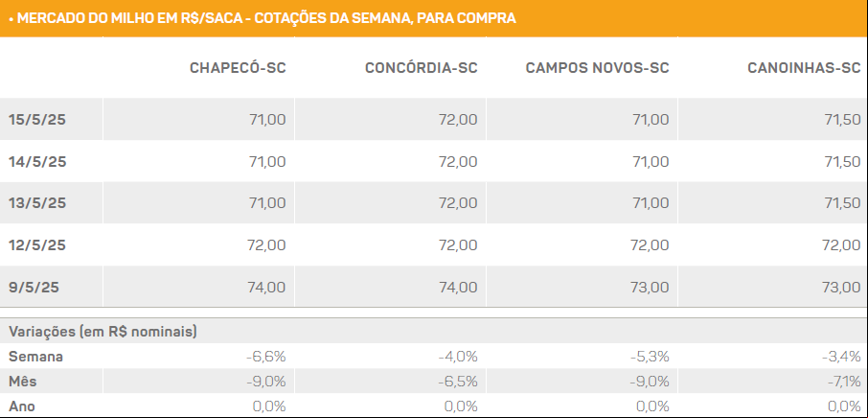Image resolution: width=868 pixels, height=418 pixels.
Task: Click the 15/5/25 date row label
Action: click(37, 120)
